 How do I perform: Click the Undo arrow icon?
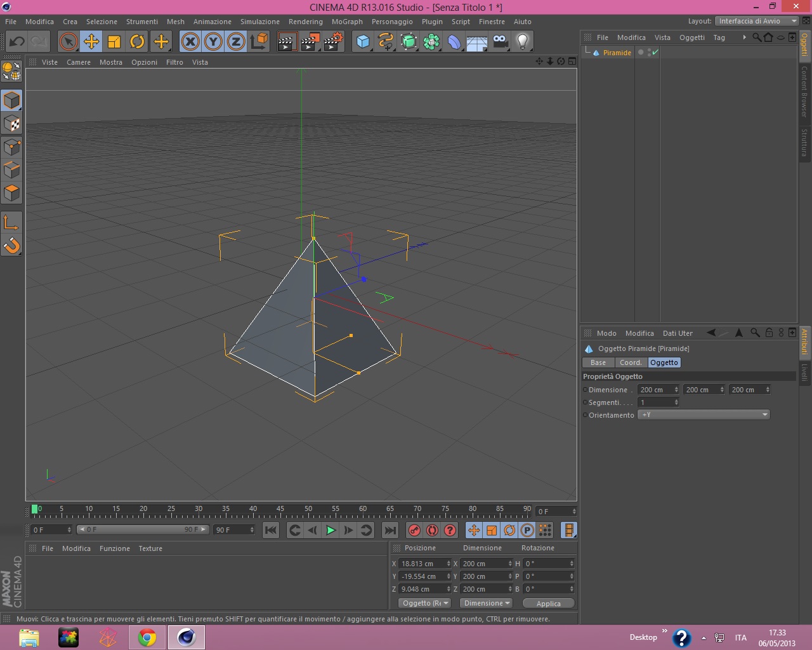(x=17, y=42)
